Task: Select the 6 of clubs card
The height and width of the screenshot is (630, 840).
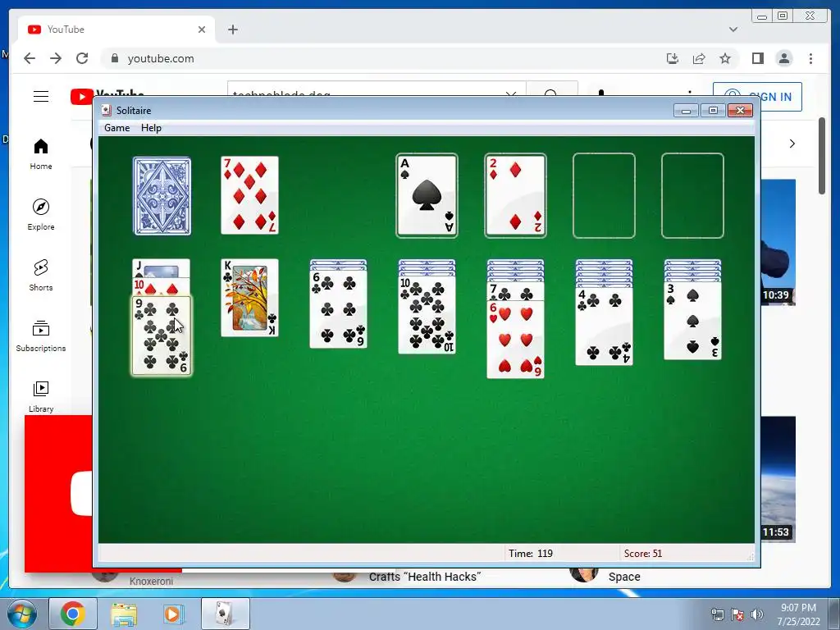Action: pos(339,309)
